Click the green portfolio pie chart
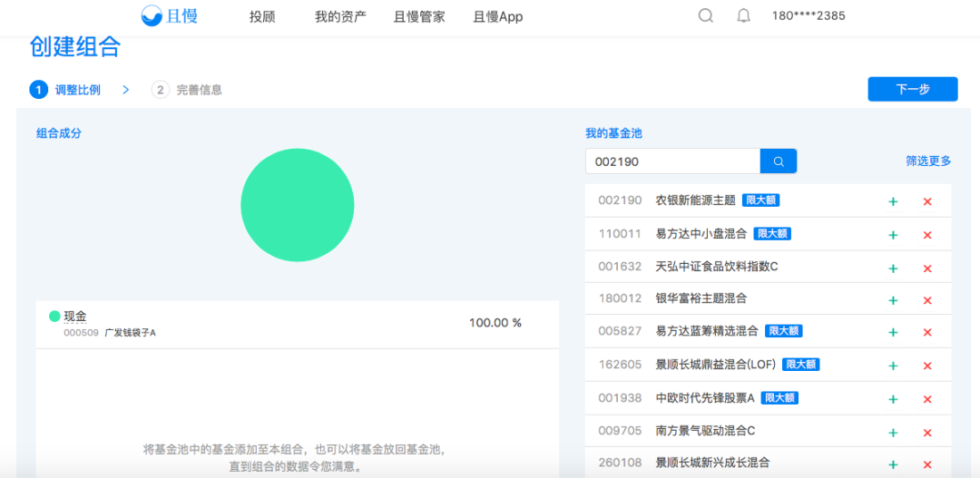Image resolution: width=980 pixels, height=478 pixels. coord(298,205)
